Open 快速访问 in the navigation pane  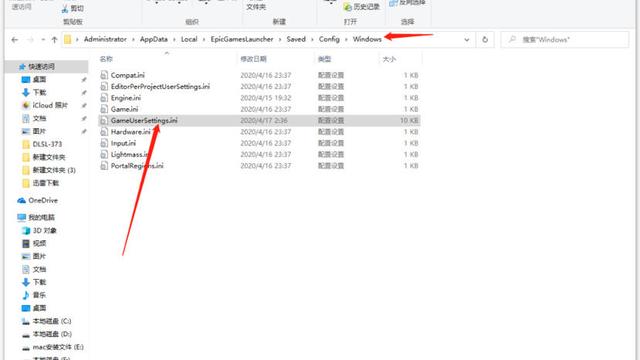[x=41, y=66]
